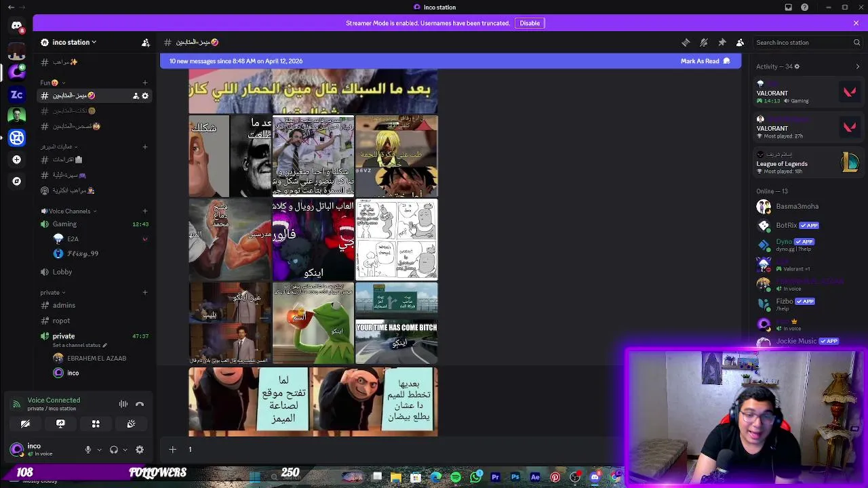
Task: Turn on camera in voice panel
Action: (25, 424)
